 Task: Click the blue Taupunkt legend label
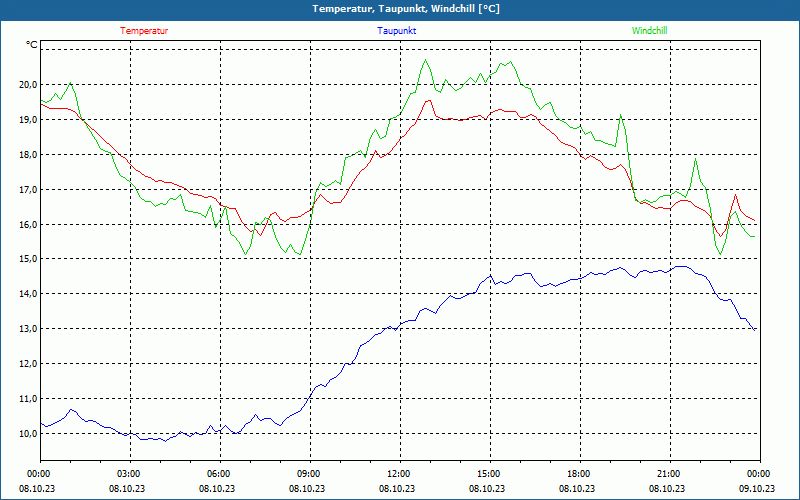[x=396, y=31]
